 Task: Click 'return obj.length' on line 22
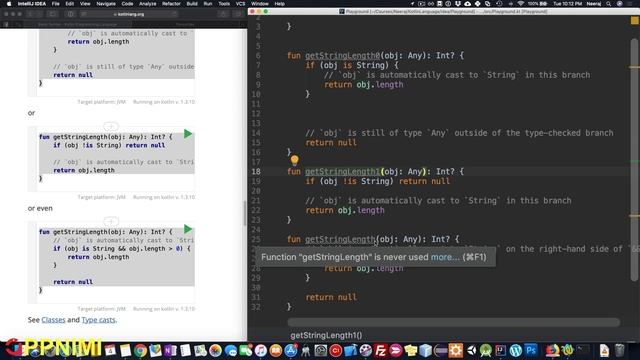pos(345,210)
